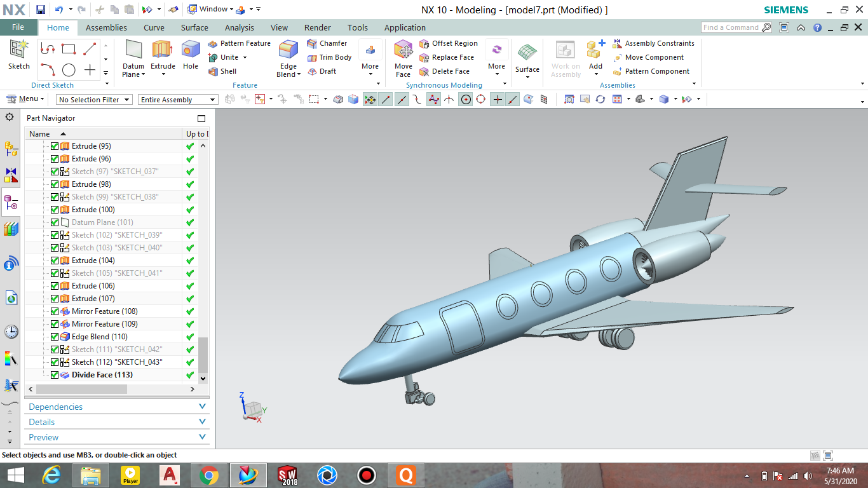Switch to the Assemblies tab
Viewport: 868px width, 488px height.
click(x=106, y=27)
